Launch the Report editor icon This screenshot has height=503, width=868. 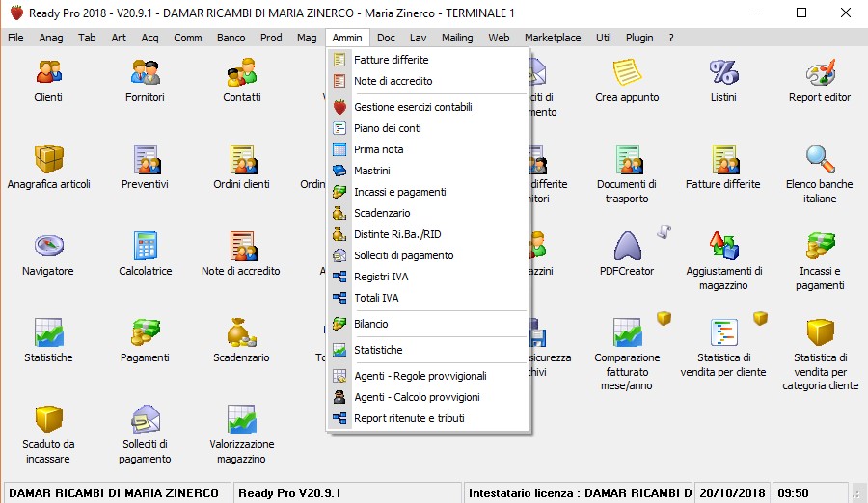pyautogui.click(x=820, y=72)
